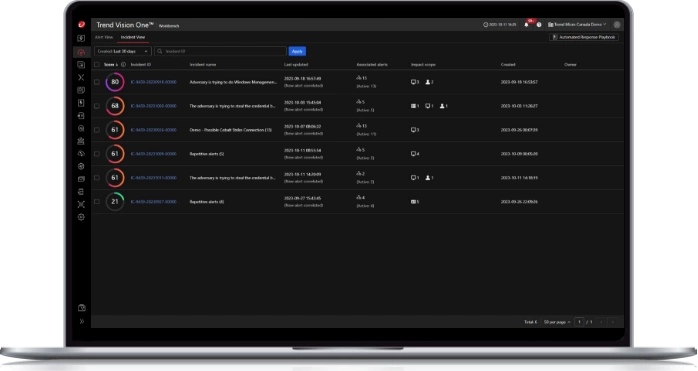Open the 50 per page dropdown
The width and height of the screenshot is (698, 371).
pyautogui.click(x=557, y=322)
